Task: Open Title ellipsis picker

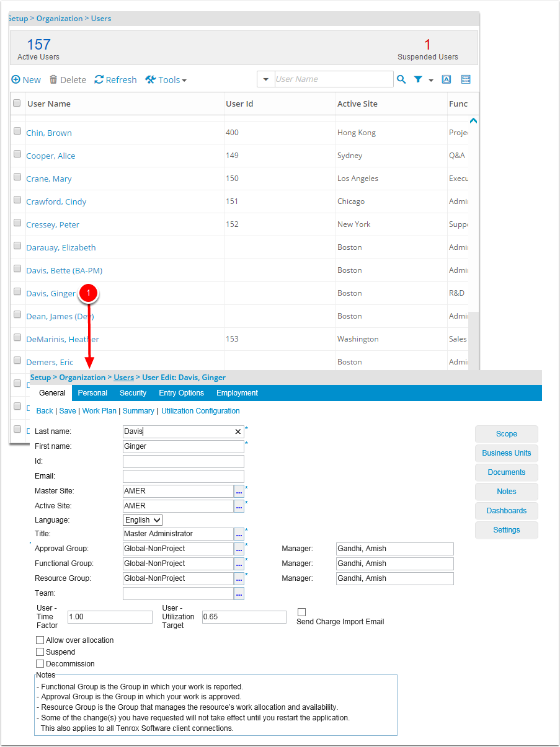Action: coord(239,534)
